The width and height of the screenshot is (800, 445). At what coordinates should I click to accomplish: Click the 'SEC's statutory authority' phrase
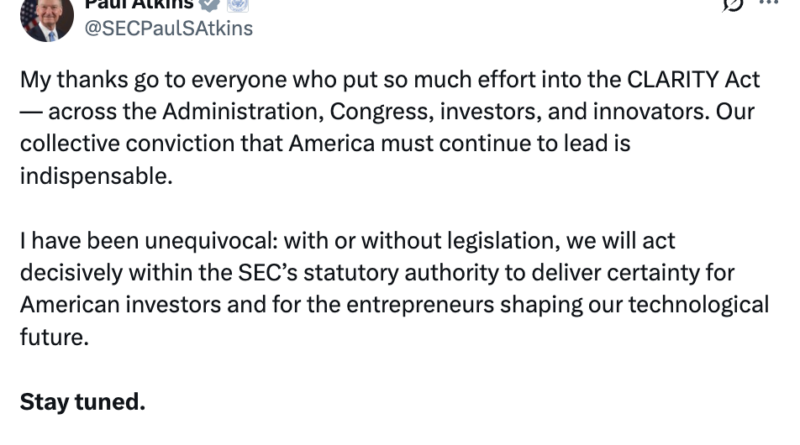pyautogui.click(x=368, y=273)
